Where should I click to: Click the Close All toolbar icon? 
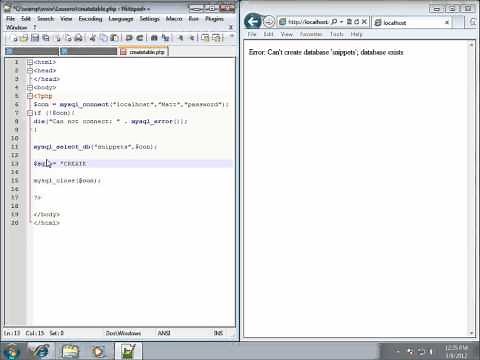pyautogui.click(x=68, y=38)
